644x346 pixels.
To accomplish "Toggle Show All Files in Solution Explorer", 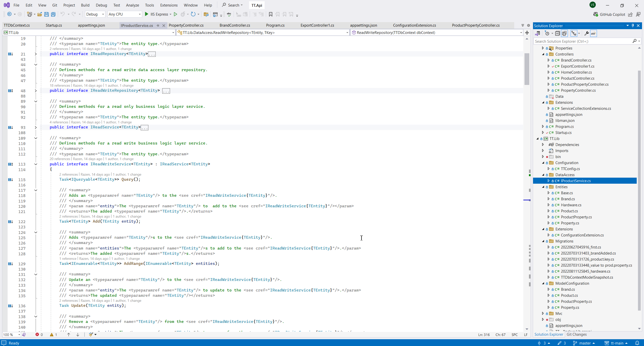I will click(564, 33).
